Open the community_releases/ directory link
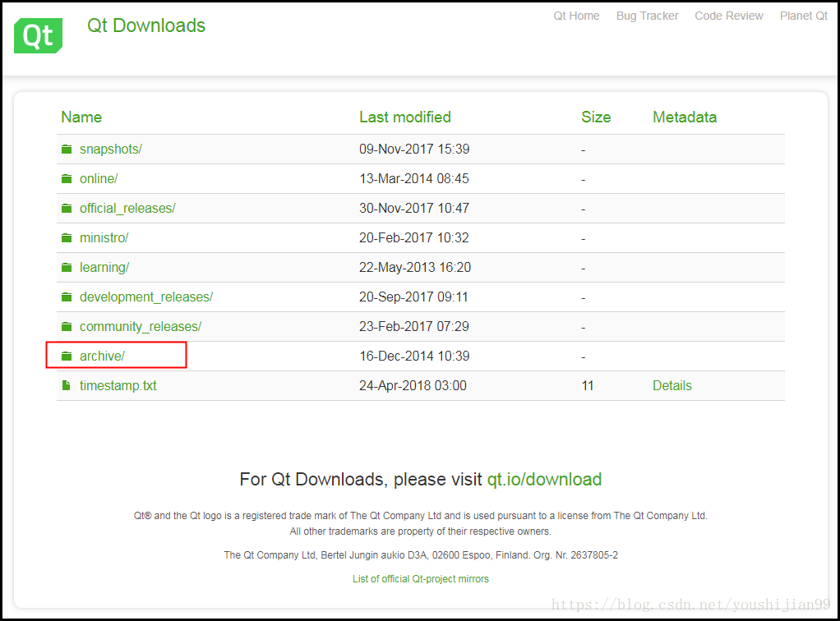840x621 pixels. point(141,327)
